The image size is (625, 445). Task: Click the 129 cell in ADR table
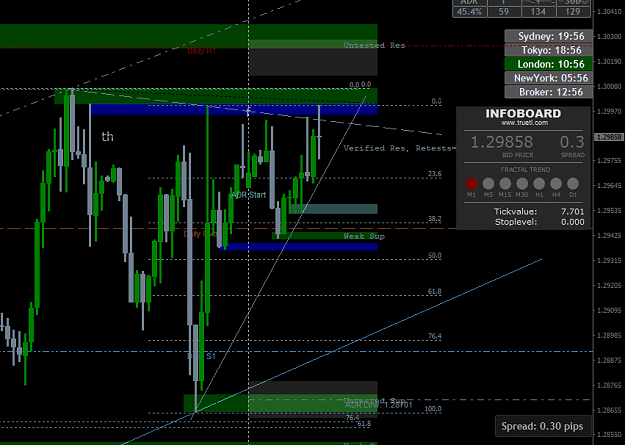[573, 12]
